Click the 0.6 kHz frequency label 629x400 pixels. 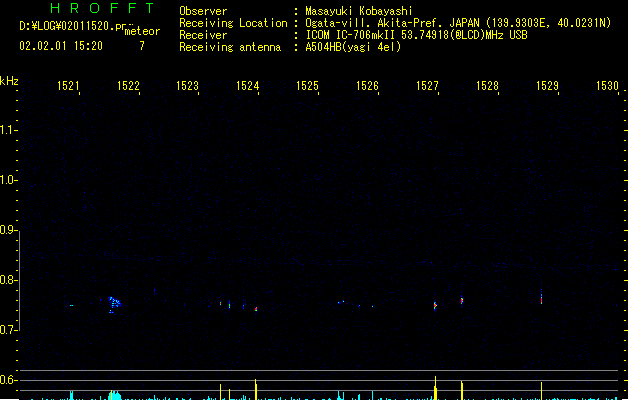pos(8,380)
